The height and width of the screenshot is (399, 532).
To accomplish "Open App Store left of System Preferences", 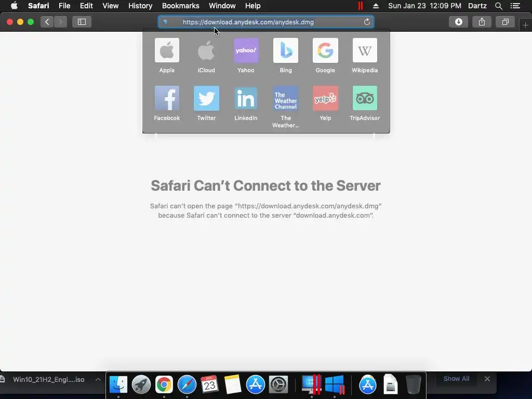I will point(255,384).
